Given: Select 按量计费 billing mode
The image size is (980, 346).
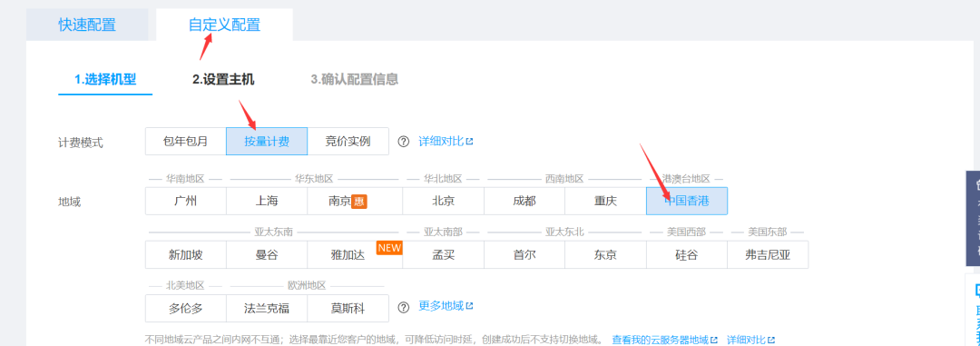Looking at the screenshot, I should [267, 142].
